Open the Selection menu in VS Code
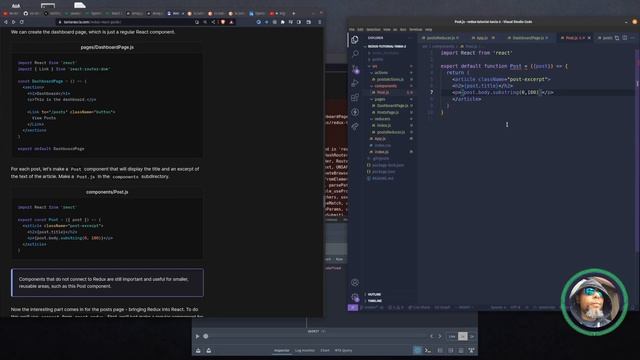640x360 pixels. (x=373, y=29)
